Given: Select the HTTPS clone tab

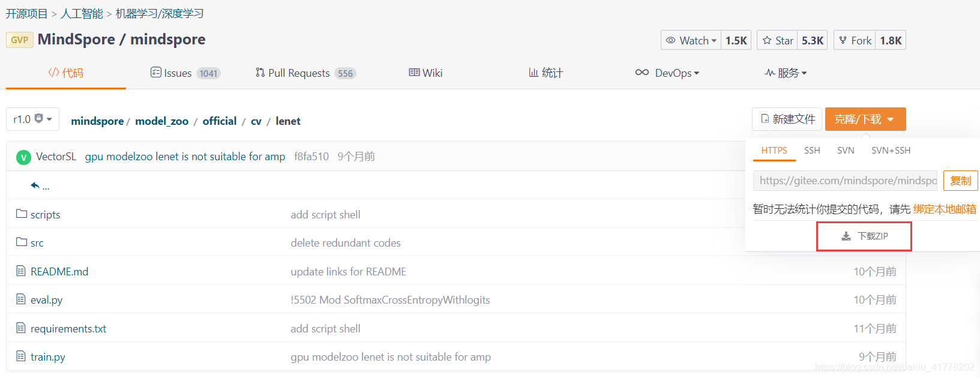Looking at the screenshot, I should (x=774, y=151).
